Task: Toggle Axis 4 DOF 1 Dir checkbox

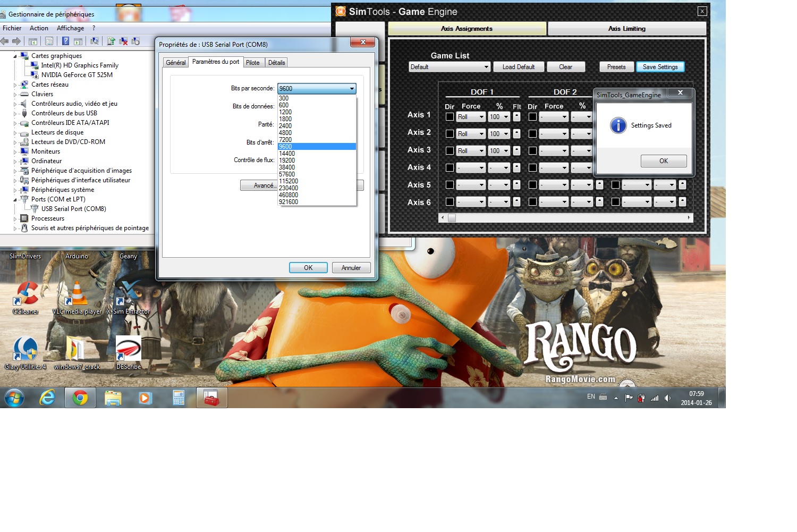Action: [x=450, y=167]
